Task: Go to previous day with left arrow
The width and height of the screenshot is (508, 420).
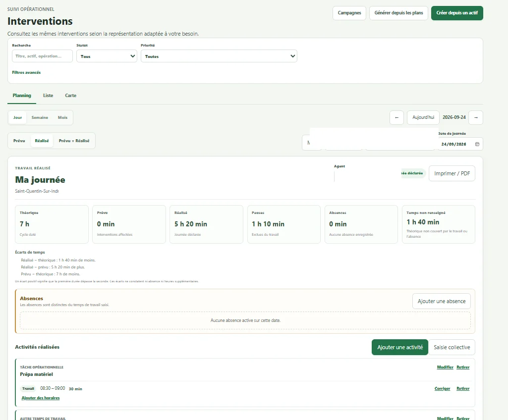Action: click(x=396, y=117)
